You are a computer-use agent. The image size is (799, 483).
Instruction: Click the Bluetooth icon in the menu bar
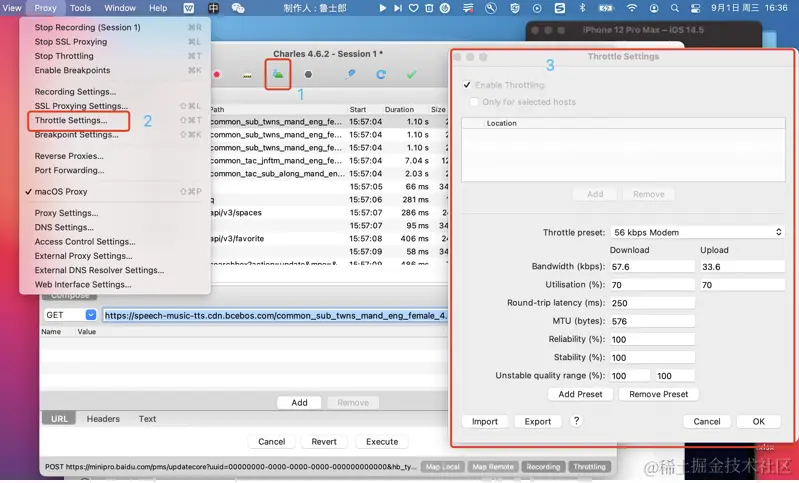[582, 8]
